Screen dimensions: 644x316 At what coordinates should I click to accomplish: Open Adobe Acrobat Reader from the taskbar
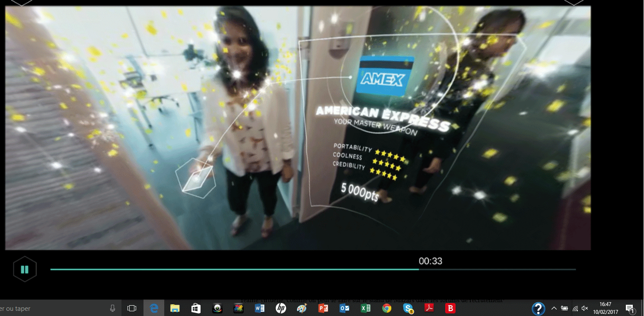click(429, 308)
